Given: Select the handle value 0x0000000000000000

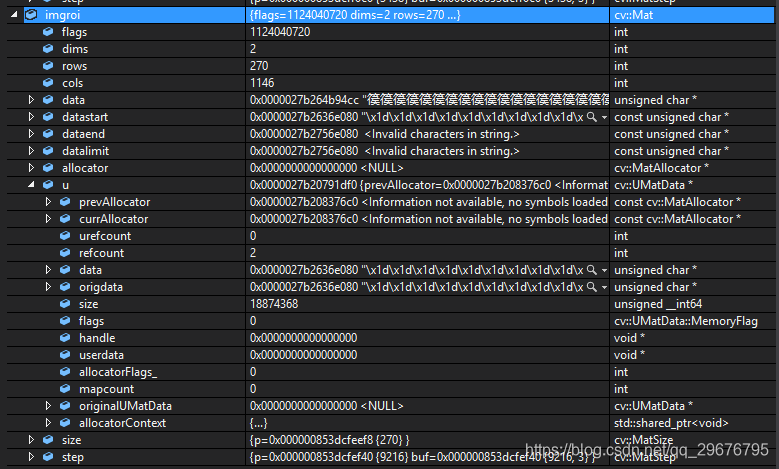Looking at the screenshot, I should click(x=304, y=338).
